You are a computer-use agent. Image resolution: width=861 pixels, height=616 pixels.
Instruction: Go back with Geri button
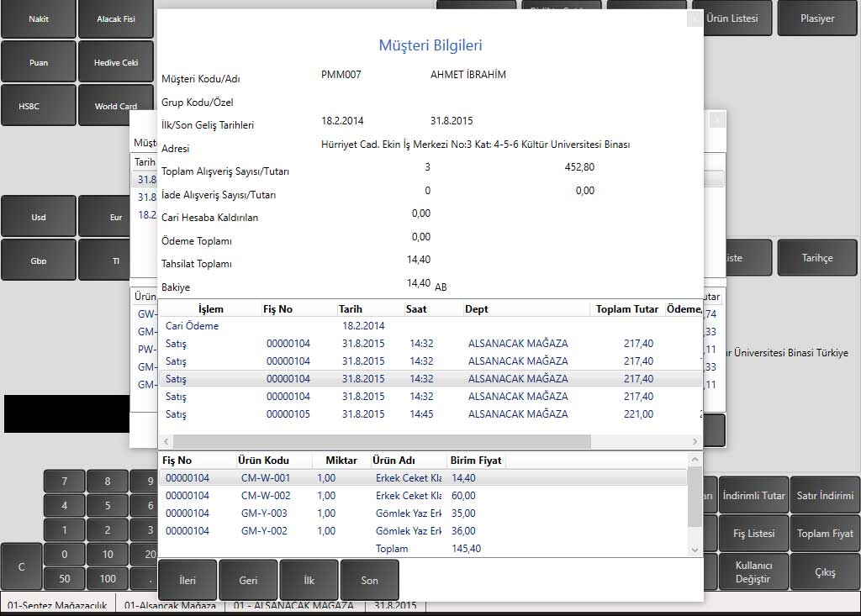click(x=248, y=581)
